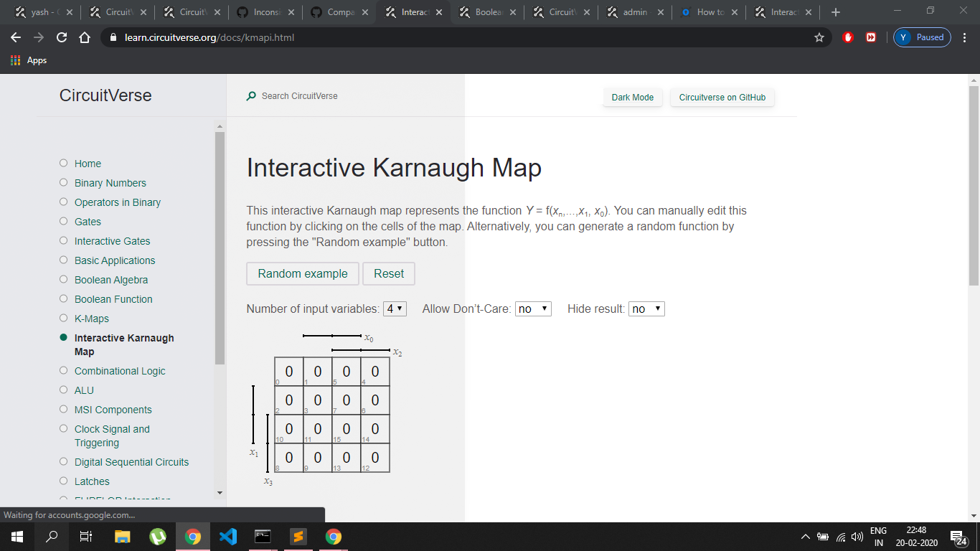
Task: Open the red arrow extension icon
Action: [871, 37]
